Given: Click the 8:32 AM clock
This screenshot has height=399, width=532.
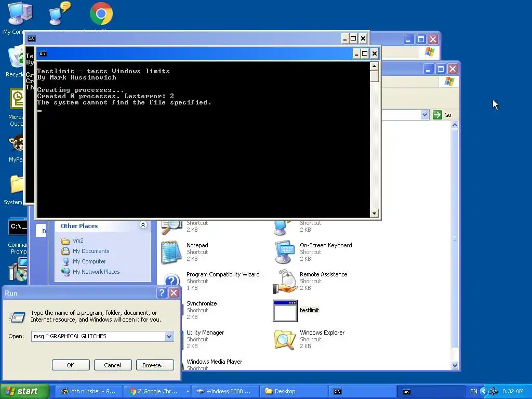Looking at the screenshot, I should click(513, 391).
